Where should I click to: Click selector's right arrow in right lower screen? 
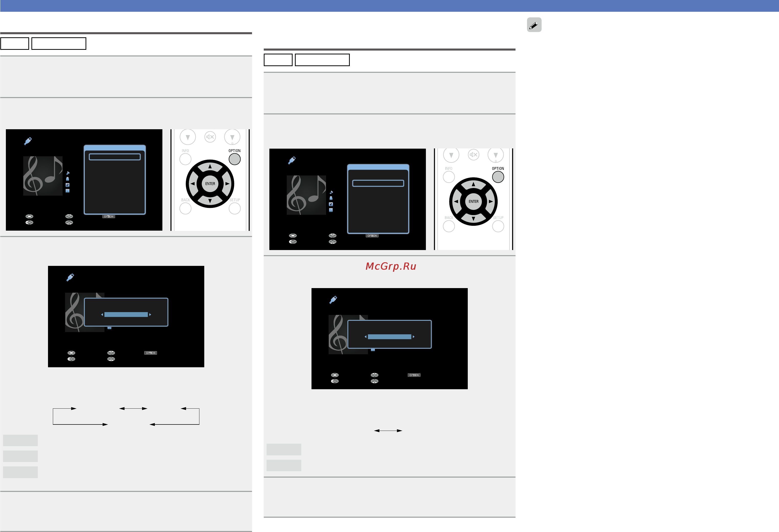[414, 337]
